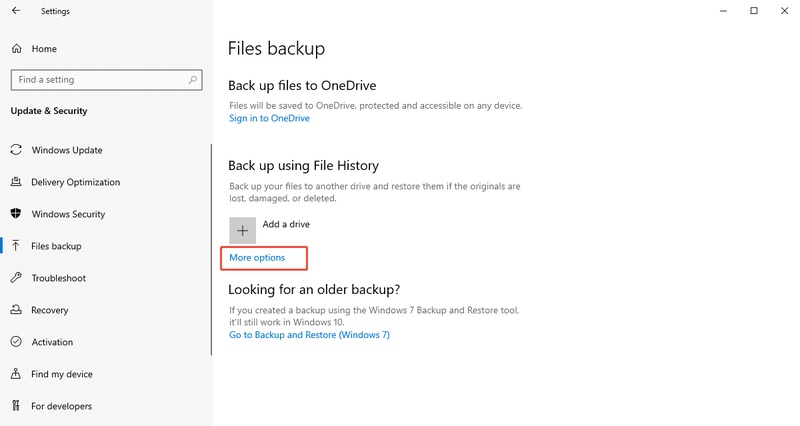The height and width of the screenshot is (426, 800).
Task: Open the Activation section
Action: click(52, 342)
